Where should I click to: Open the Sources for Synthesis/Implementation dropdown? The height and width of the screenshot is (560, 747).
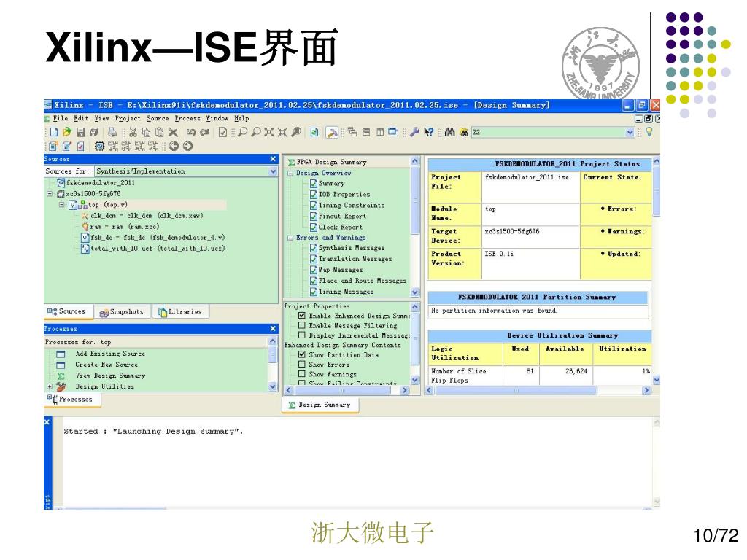click(x=273, y=171)
